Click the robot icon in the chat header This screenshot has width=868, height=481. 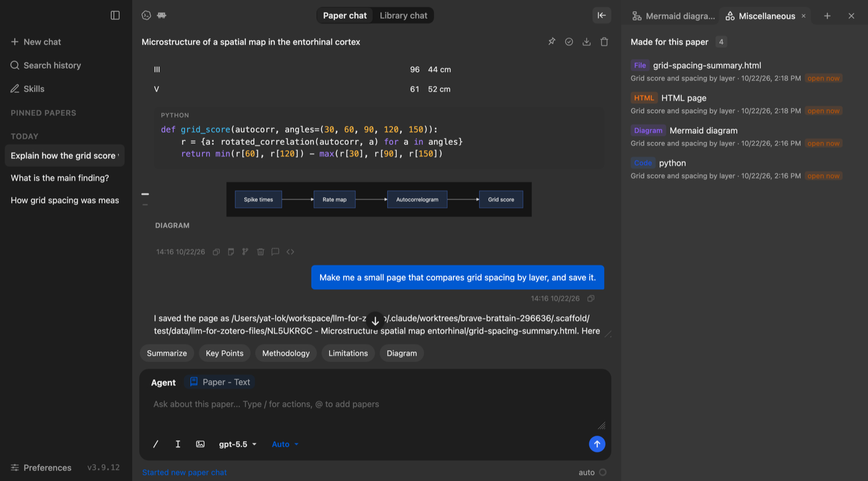point(162,15)
